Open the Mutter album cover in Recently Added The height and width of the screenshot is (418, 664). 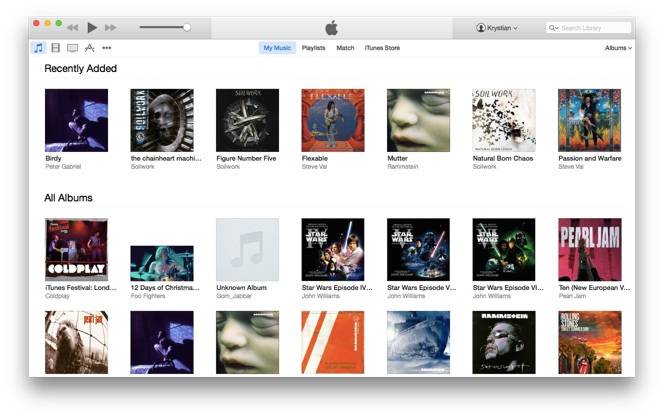418,120
